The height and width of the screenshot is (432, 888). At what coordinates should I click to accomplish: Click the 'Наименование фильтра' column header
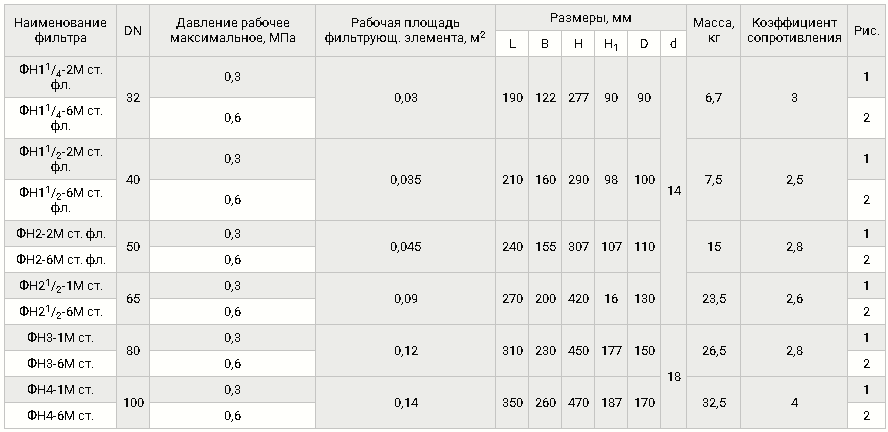(61, 31)
